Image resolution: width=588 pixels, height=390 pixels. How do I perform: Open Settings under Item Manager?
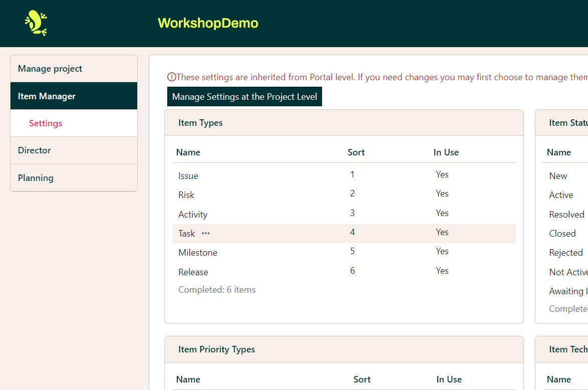click(46, 123)
